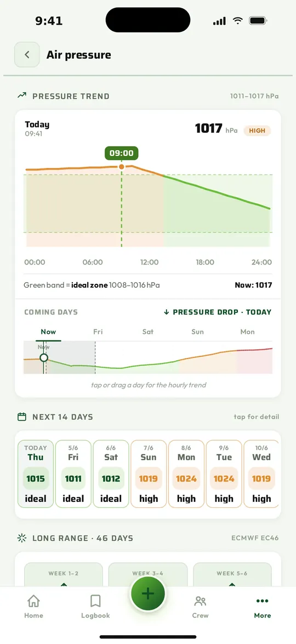Select Sun in the coming days chart

pos(197,332)
